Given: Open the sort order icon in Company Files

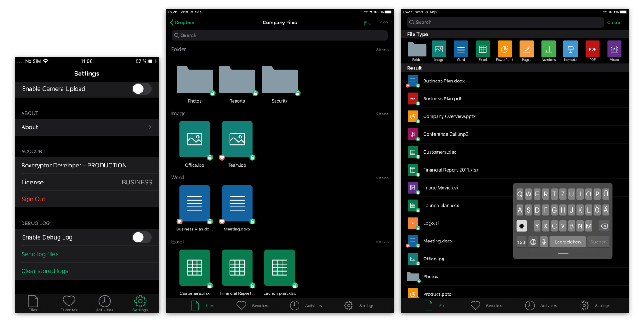Looking at the screenshot, I should point(368,22).
